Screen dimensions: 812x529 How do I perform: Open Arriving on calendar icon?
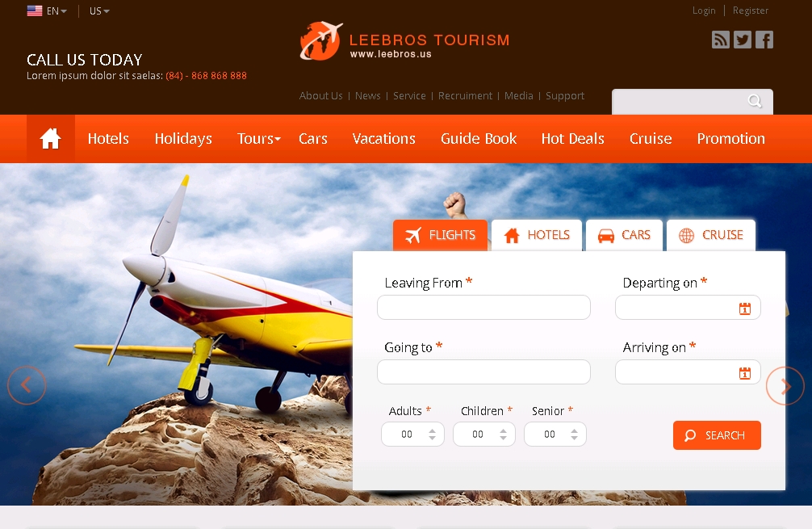744,373
